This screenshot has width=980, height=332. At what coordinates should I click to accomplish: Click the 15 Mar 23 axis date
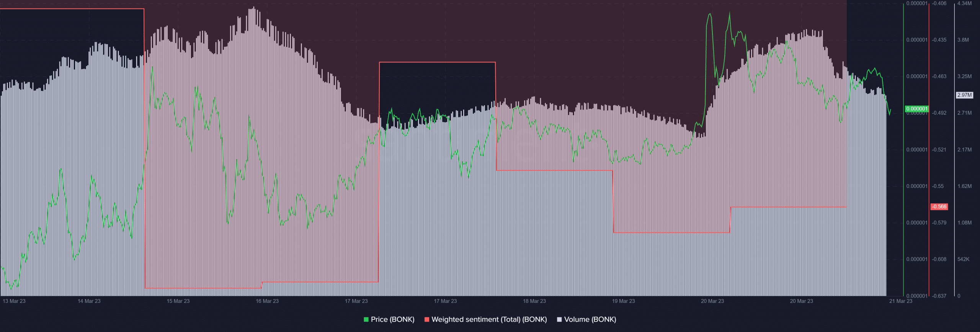[x=178, y=301]
